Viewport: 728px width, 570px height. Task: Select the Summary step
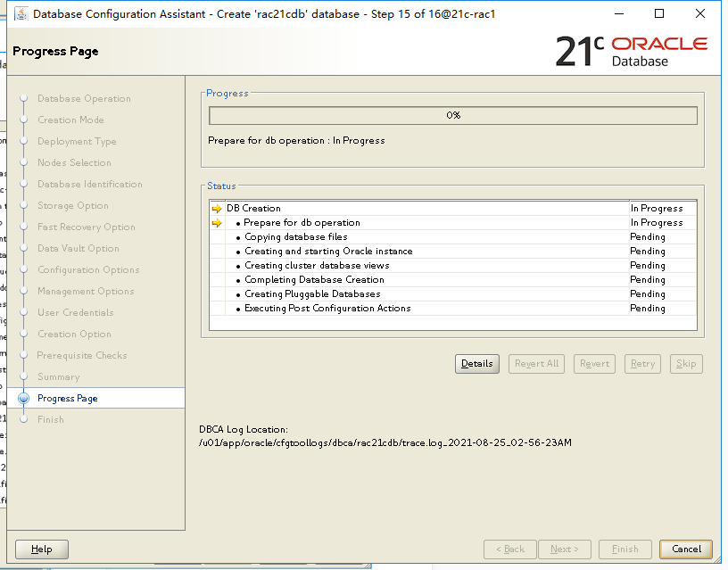click(x=59, y=376)
